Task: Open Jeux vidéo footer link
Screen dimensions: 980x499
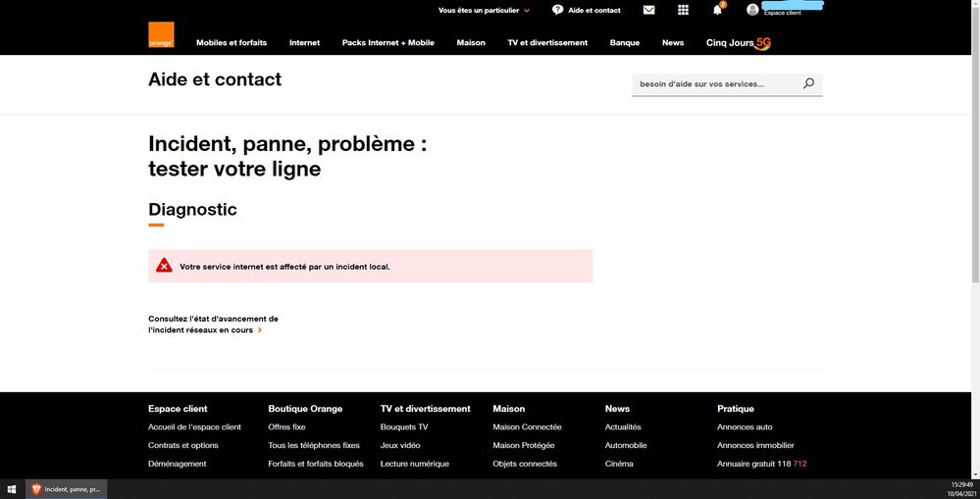Action: pyautogui.click(x=400, y=445)
